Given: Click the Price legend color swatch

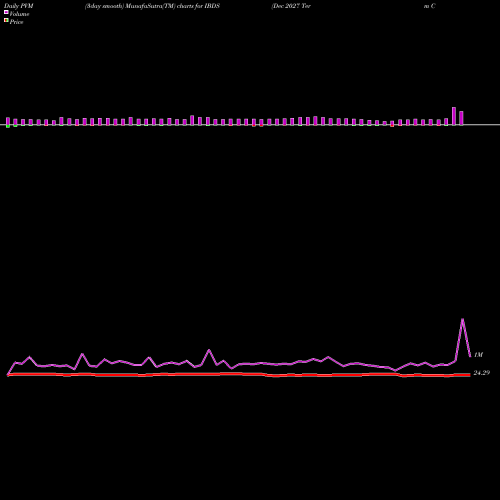Looking at the screenshot, I should [x=6, y=20].
